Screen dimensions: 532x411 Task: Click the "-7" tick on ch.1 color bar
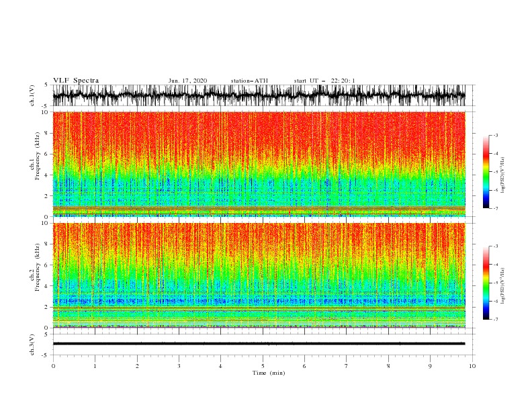pos(496,208)
